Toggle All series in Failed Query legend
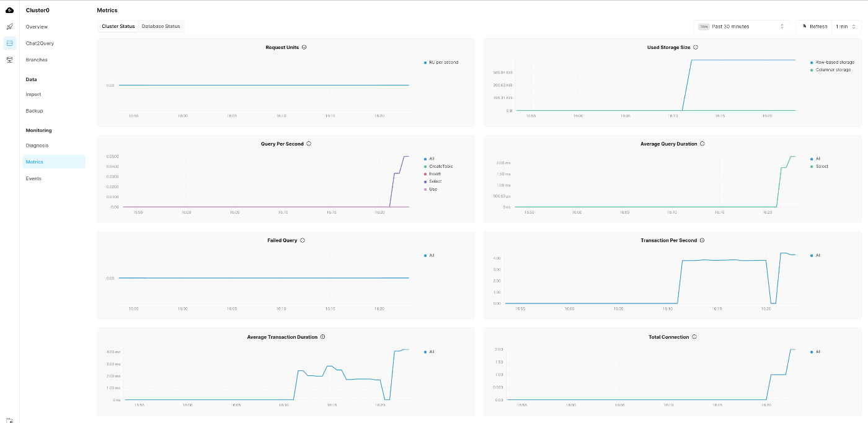 pos(429,255)
